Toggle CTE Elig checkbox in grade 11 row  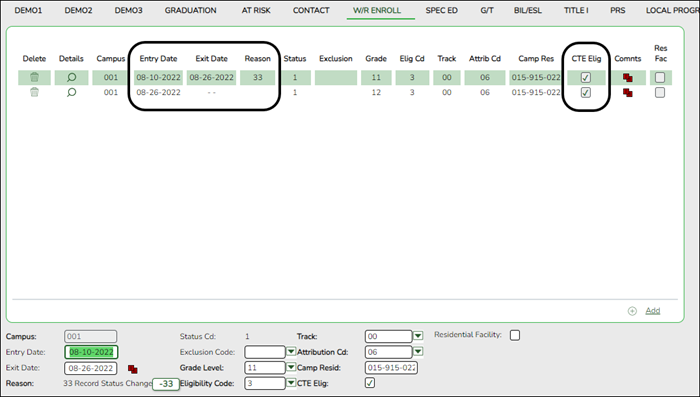pyautogui.click(x=586, y=78)
